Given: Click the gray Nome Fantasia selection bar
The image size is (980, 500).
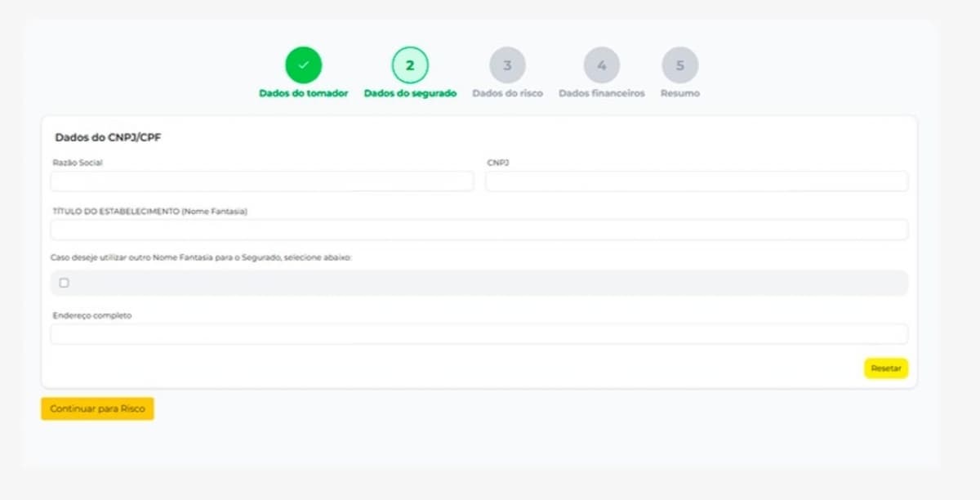Looking at the screenshot, I should click(x=490, y=283).
